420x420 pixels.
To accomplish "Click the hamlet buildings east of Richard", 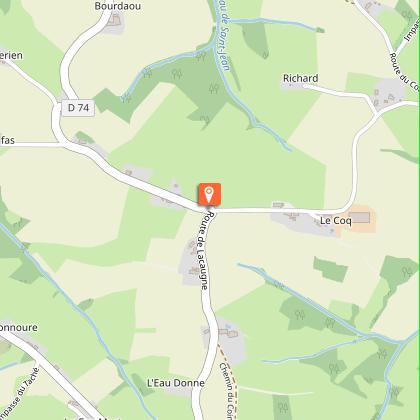I will 389,94.
